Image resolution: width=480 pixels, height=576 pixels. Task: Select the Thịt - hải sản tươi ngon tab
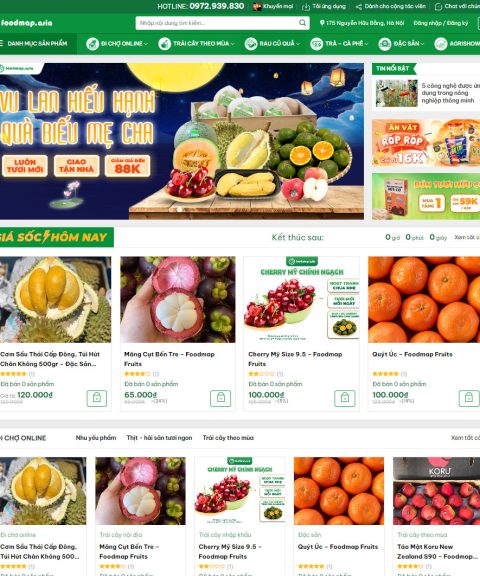159,438
